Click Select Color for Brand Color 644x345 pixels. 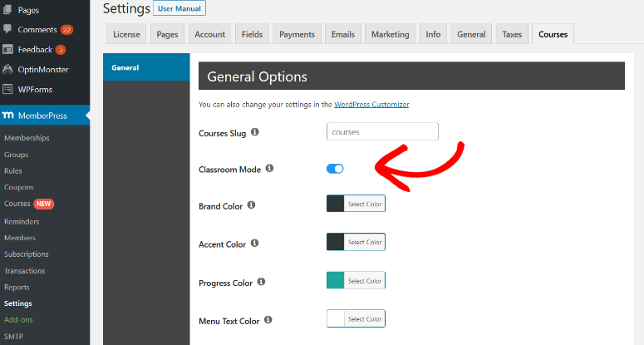click(x=365, y=204)
